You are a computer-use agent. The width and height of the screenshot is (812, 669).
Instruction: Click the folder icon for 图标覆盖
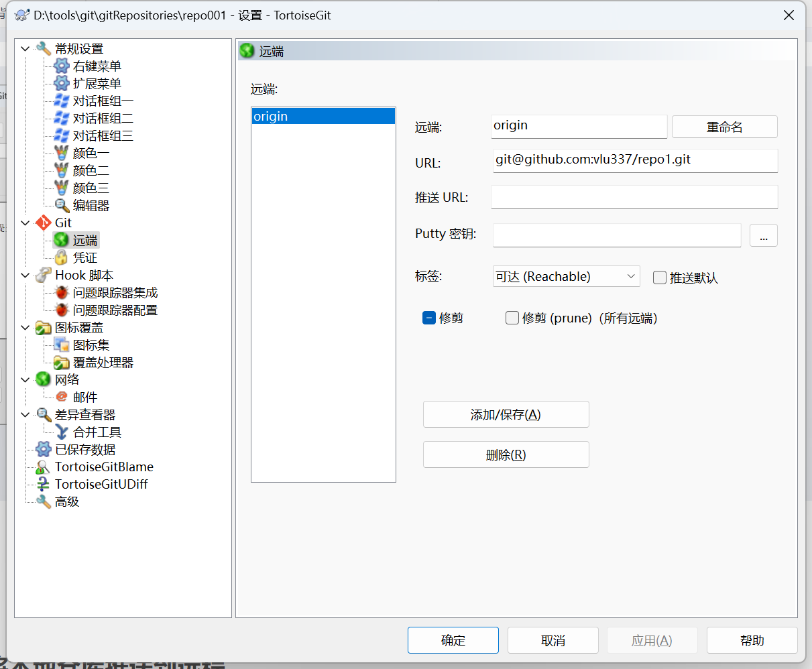[44, 327]
